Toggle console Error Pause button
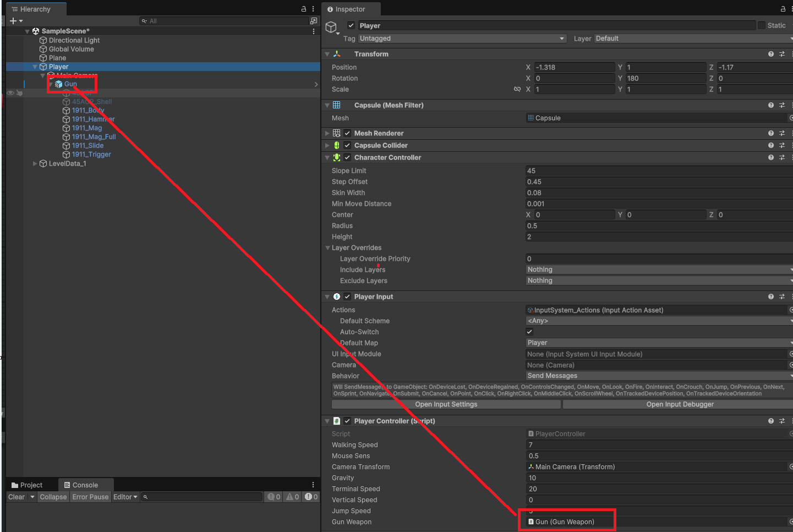 tap(90, 497)
